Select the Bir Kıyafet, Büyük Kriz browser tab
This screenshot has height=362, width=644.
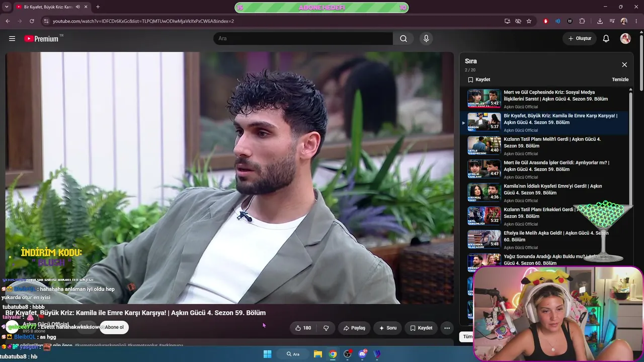[49, 7]
